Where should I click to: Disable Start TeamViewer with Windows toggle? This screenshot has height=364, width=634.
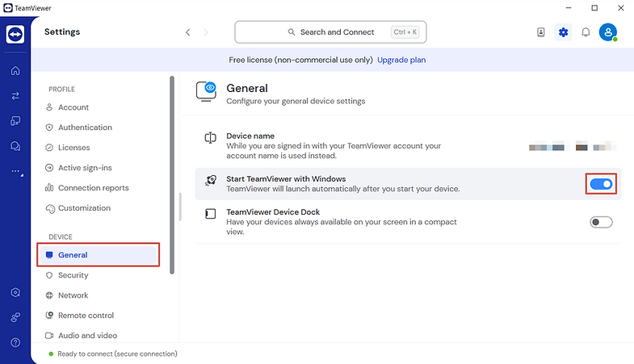[x=601, y=184]
